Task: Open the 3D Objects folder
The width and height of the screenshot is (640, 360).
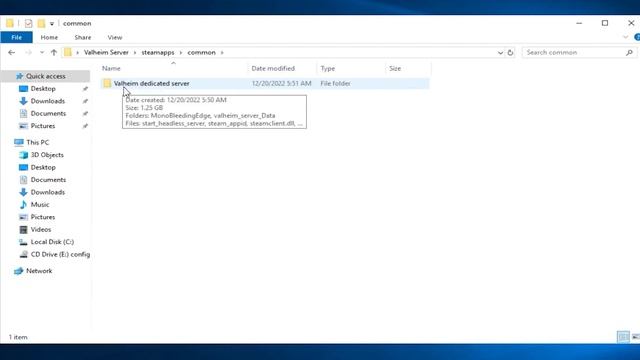Action: click(x=47, y=155)
